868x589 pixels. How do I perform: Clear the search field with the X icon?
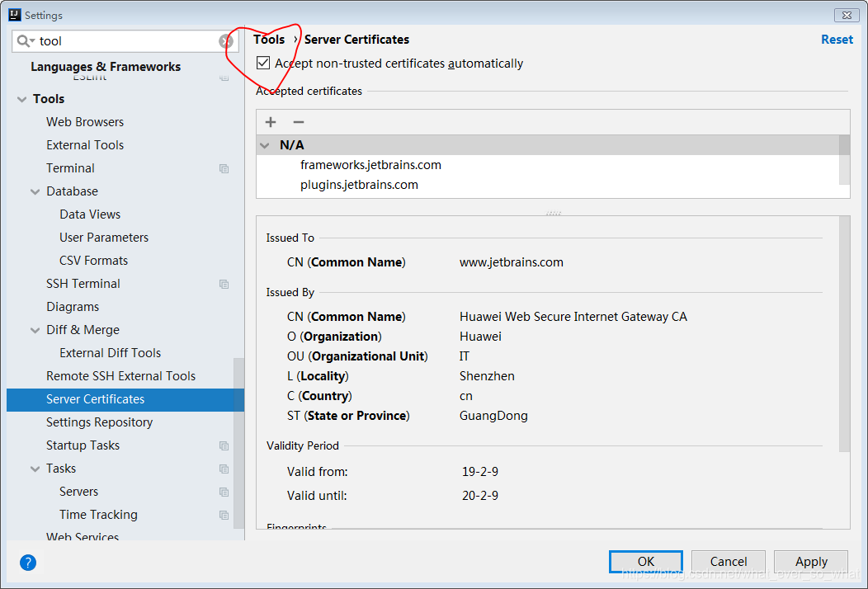pos(224,41)
